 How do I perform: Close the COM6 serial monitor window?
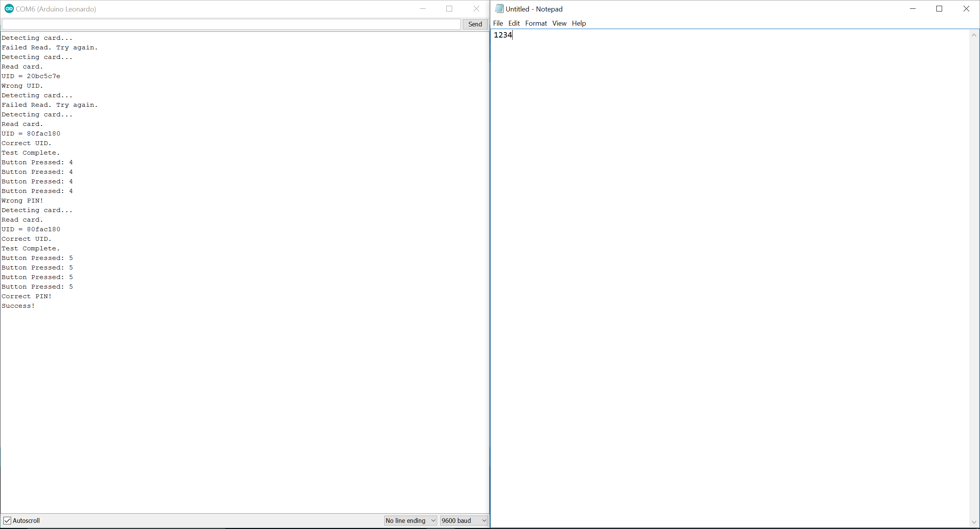click(476, 9)
